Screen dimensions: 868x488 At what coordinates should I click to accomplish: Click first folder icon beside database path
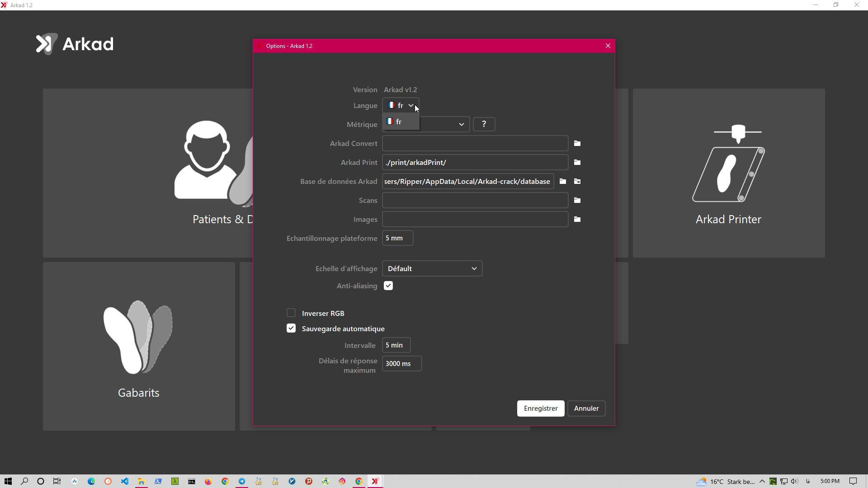pos(563,181)
